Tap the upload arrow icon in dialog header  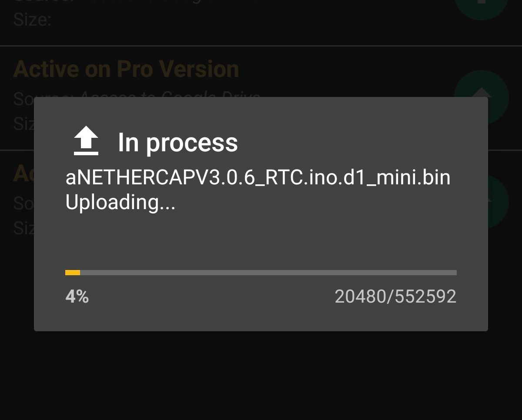(86, 140)
